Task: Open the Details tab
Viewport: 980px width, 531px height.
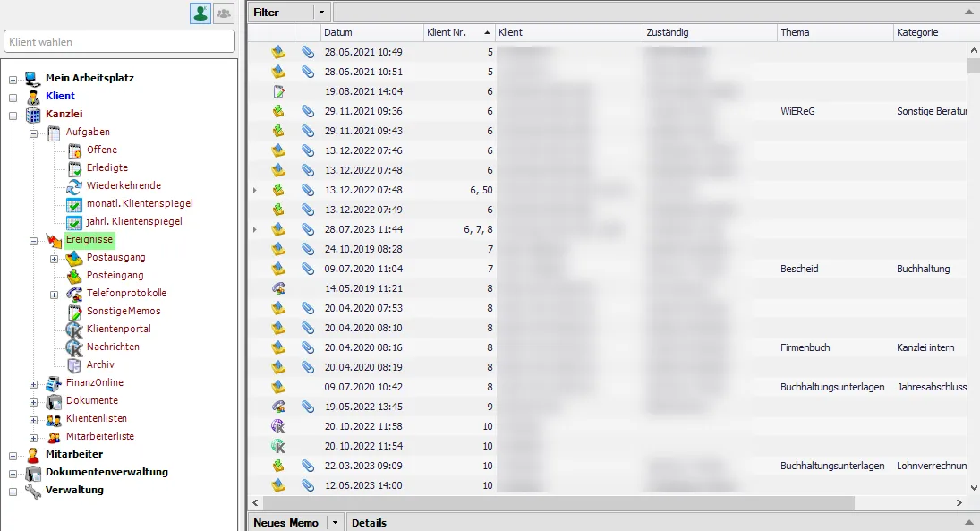Action: tap(369, 522)
